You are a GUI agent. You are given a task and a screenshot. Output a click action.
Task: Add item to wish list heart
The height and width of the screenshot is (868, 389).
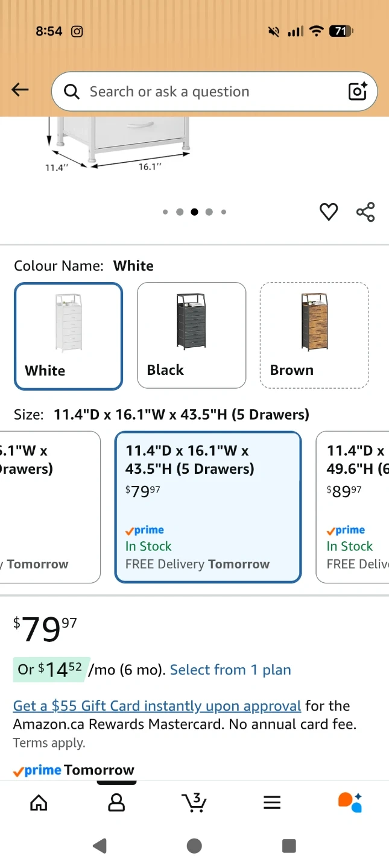click(329, 212)
